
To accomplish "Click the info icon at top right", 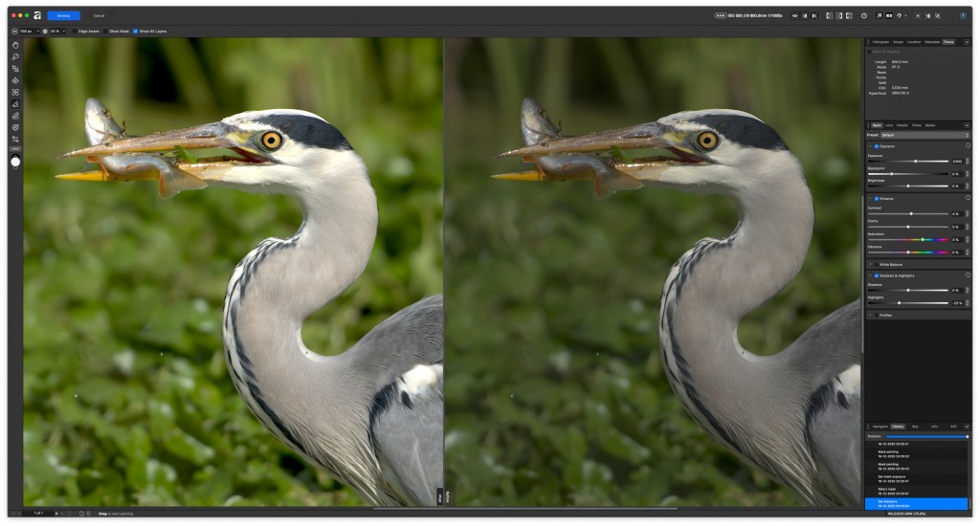I will pos(963,15).
